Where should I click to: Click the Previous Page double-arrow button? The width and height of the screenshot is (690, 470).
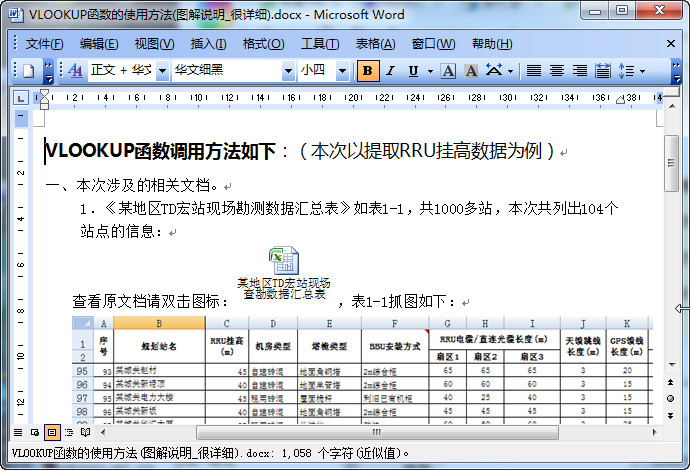[671, 382]
